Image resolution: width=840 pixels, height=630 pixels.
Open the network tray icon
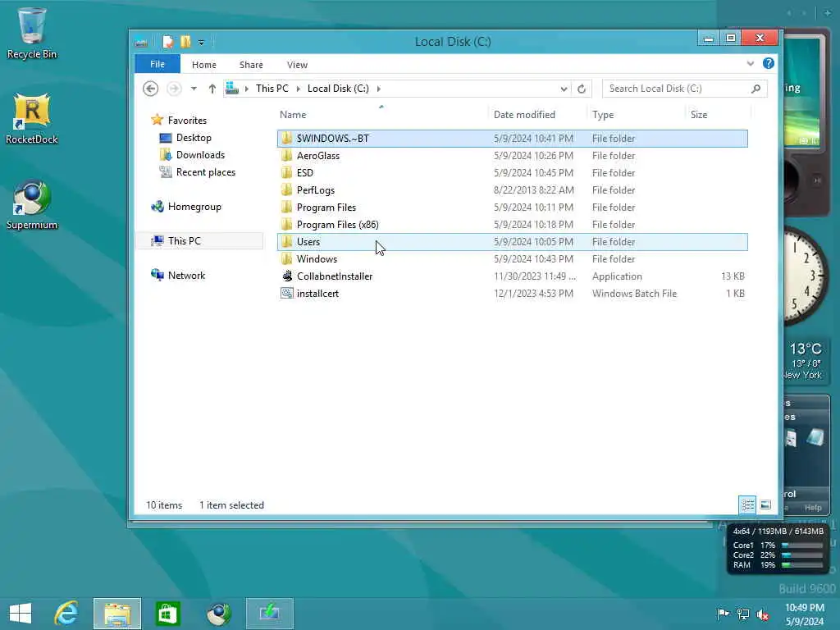(x=743, y=614)
